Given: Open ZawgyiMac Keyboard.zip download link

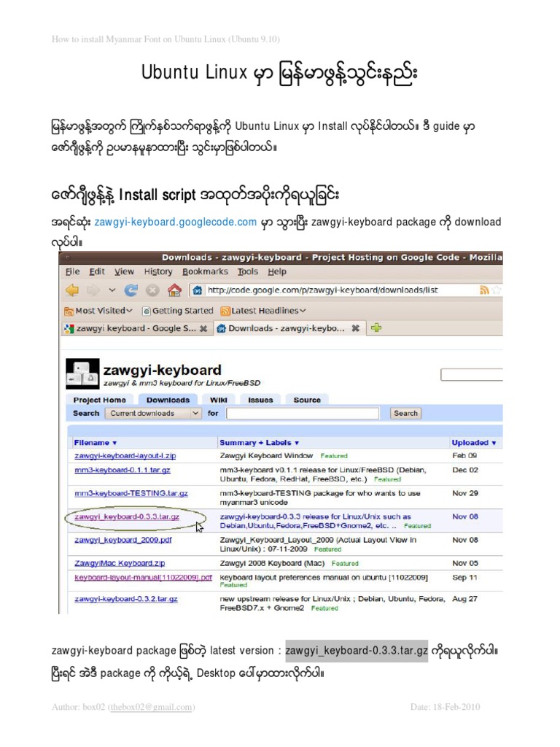Looking at the screenshot, I should click(x=120, y=564).
